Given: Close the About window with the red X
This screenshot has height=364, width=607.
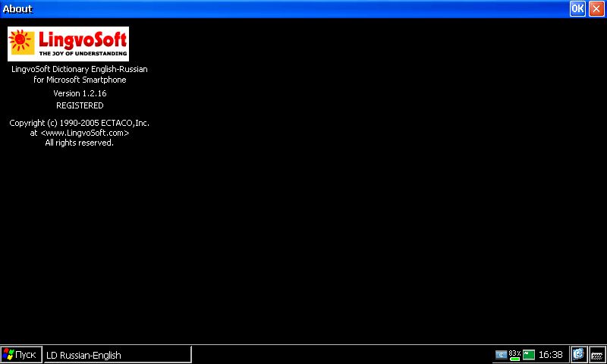Looking at the screenshot, I should [596, 8].
